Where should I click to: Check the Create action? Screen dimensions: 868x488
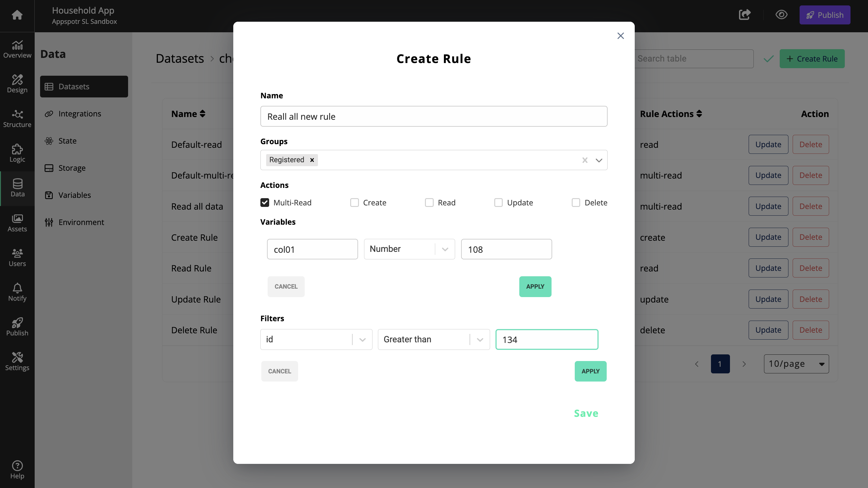tap(354, 203)
